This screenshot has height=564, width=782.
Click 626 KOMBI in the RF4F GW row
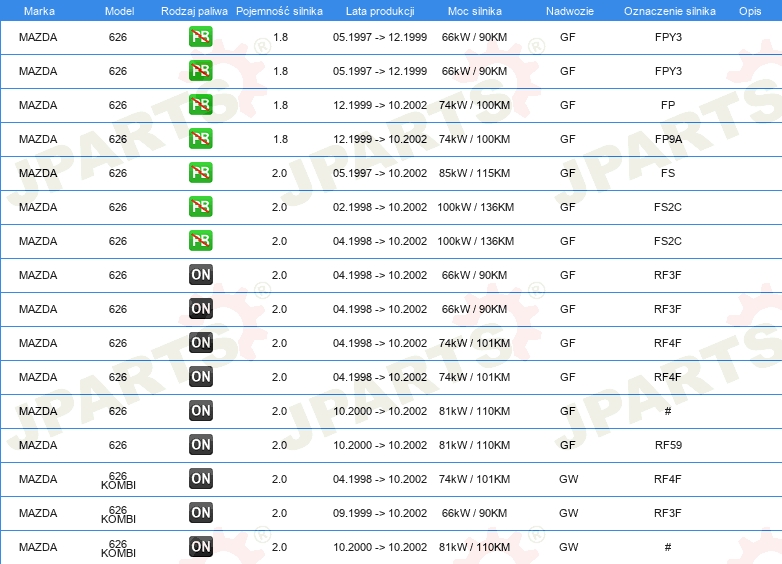click(118, 480)
